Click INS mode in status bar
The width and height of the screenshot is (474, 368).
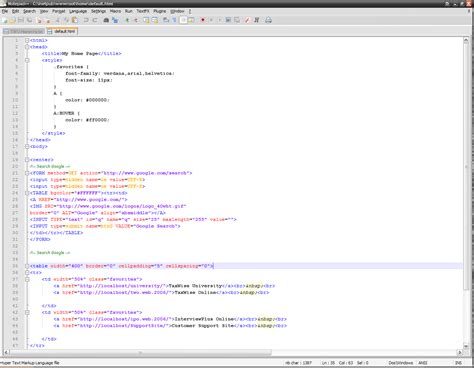click(x=459, y=363)
